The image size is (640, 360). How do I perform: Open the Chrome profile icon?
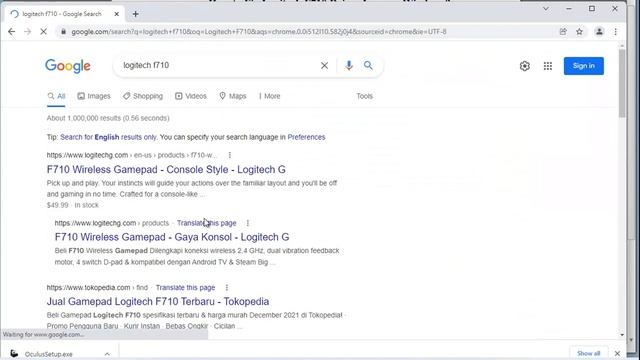click(599, 31)
